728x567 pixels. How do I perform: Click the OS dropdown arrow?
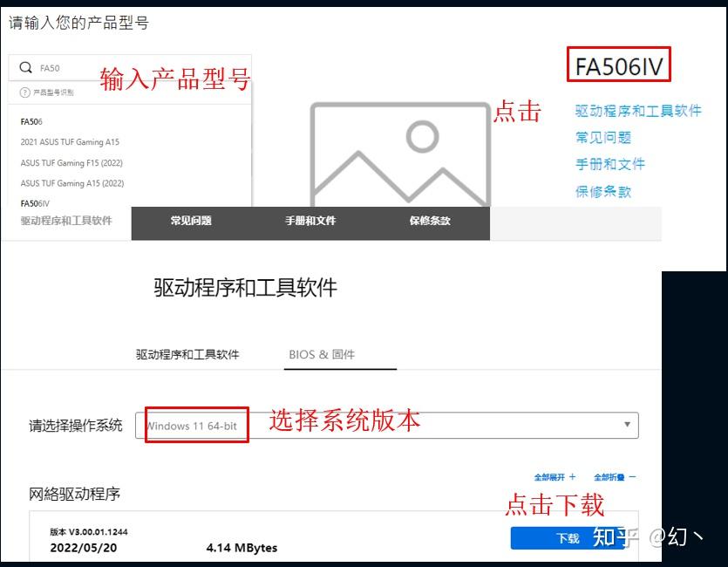[627, 425]
